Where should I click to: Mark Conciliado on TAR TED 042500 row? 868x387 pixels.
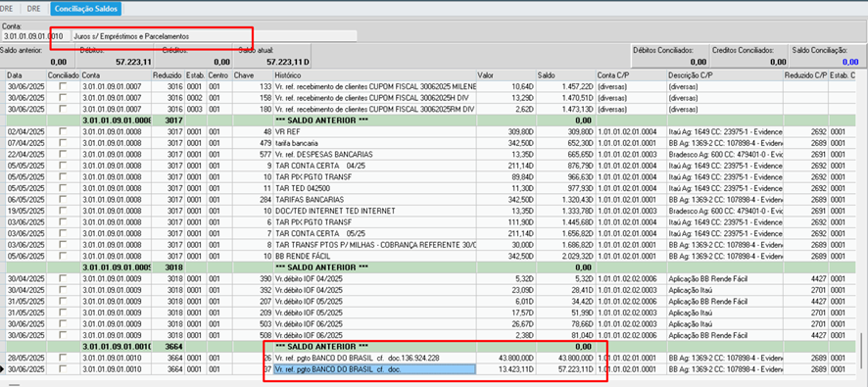[x=63, y=188]
